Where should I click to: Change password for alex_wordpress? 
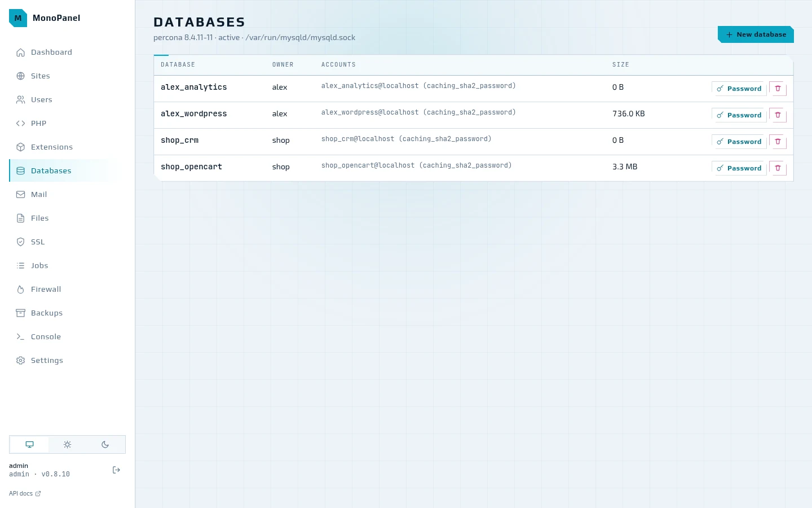tap(739, 115)
